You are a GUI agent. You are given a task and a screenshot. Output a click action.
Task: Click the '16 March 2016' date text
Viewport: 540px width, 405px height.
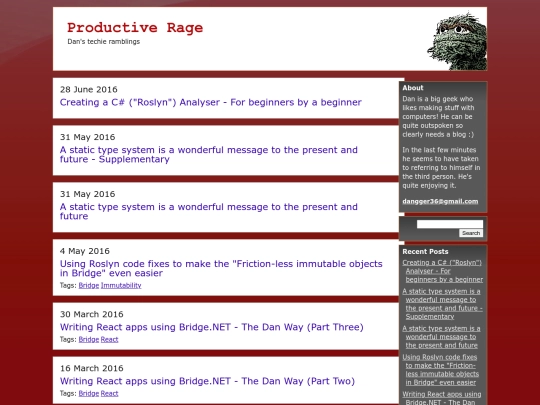92,368
